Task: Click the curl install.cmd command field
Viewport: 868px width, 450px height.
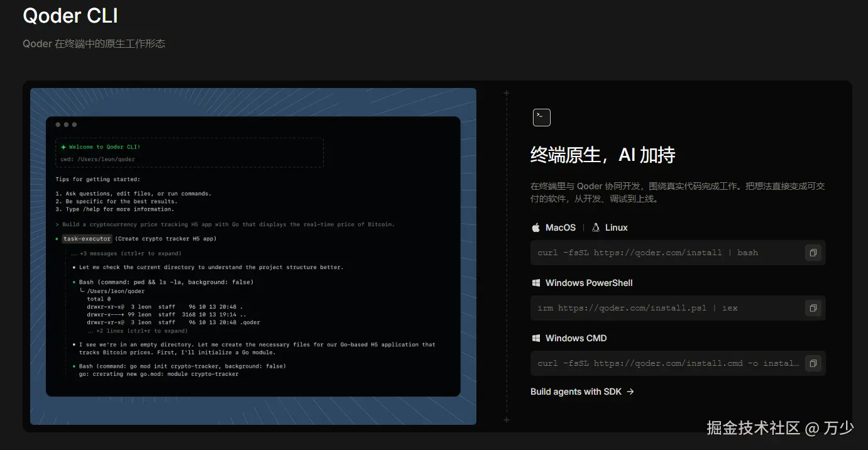Action: [678, 363]
